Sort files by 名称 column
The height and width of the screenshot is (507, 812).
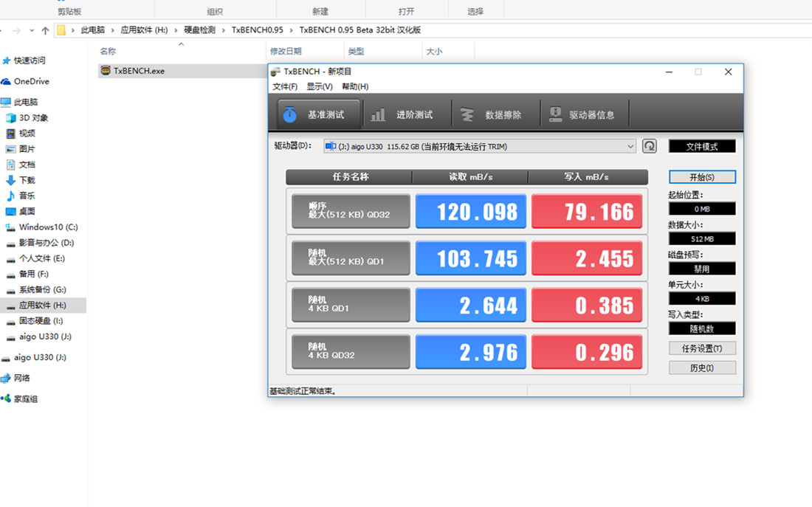click(108, 51)
